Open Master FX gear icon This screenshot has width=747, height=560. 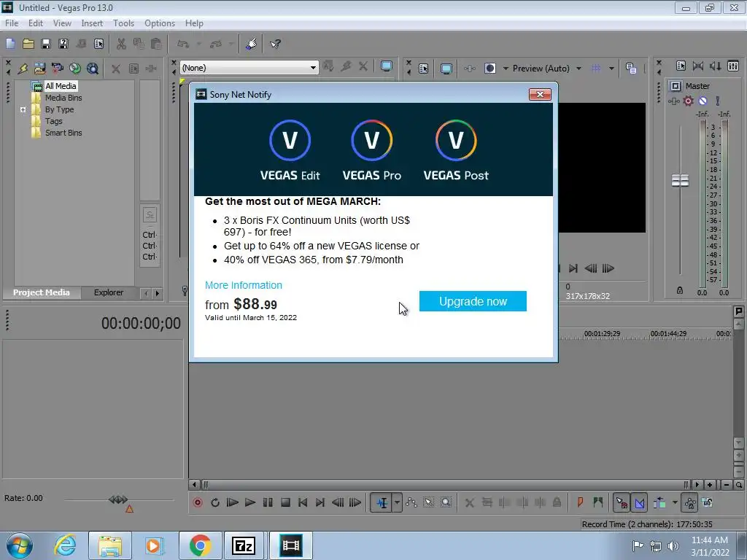coord(689,101)
